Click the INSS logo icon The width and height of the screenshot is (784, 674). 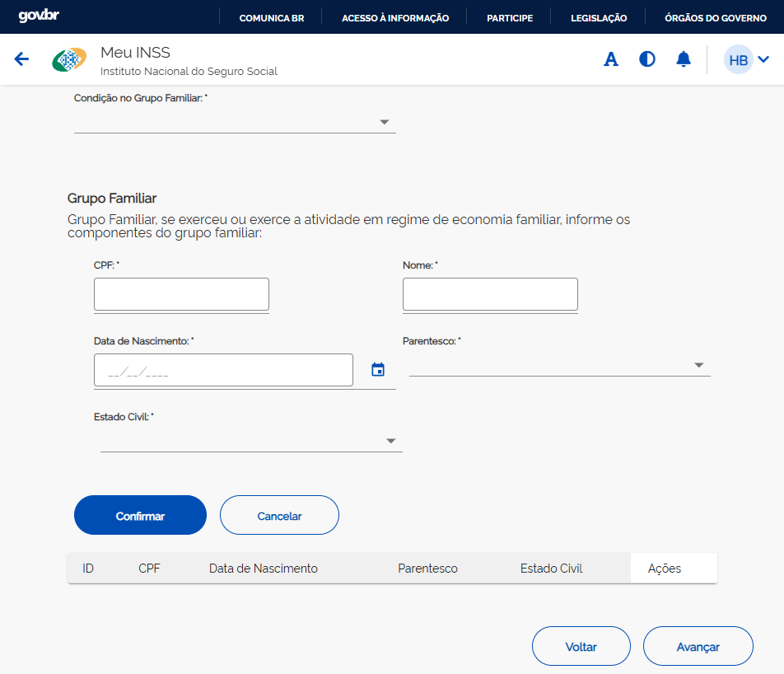click(69, 60)
